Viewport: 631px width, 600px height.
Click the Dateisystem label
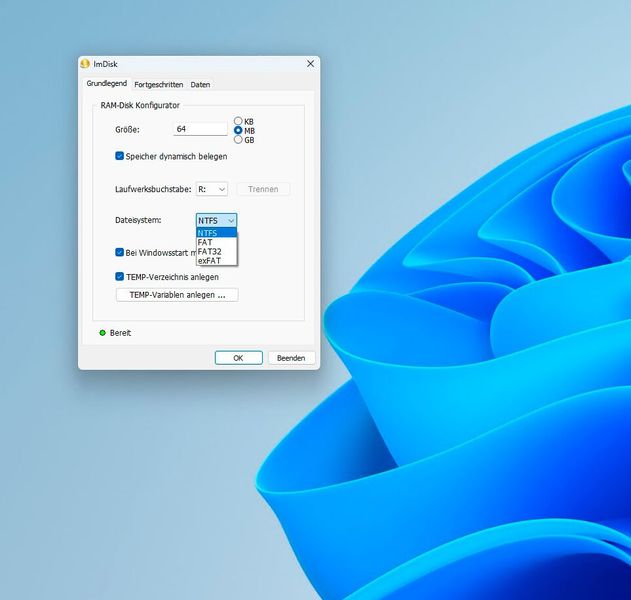click(x=138, y=220)
